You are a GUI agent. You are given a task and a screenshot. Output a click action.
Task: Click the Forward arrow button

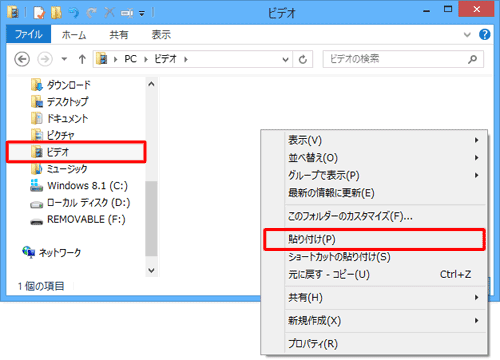[45, 59]
